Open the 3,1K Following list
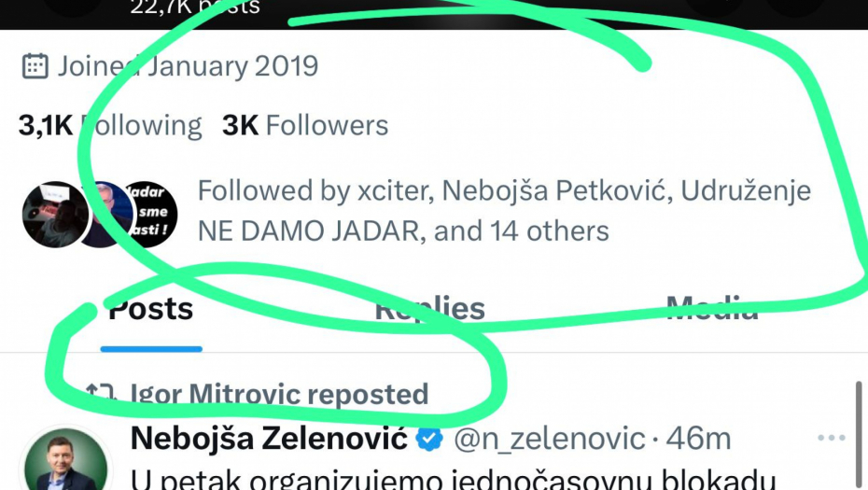868x490 pixels. 110,125
